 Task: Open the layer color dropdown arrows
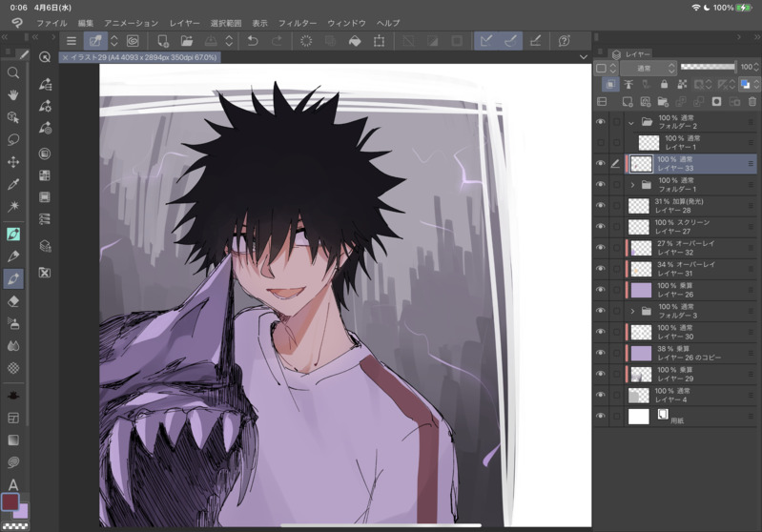(x=756, y=85)
